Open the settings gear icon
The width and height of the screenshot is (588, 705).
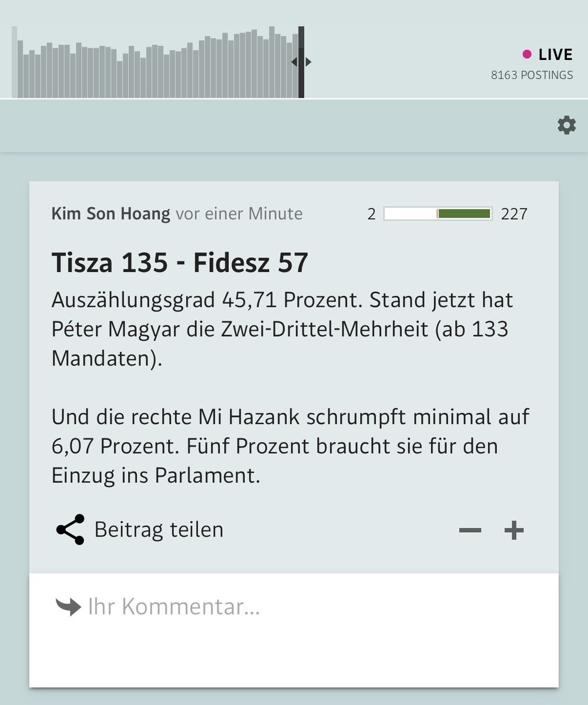tap(566, 125)
